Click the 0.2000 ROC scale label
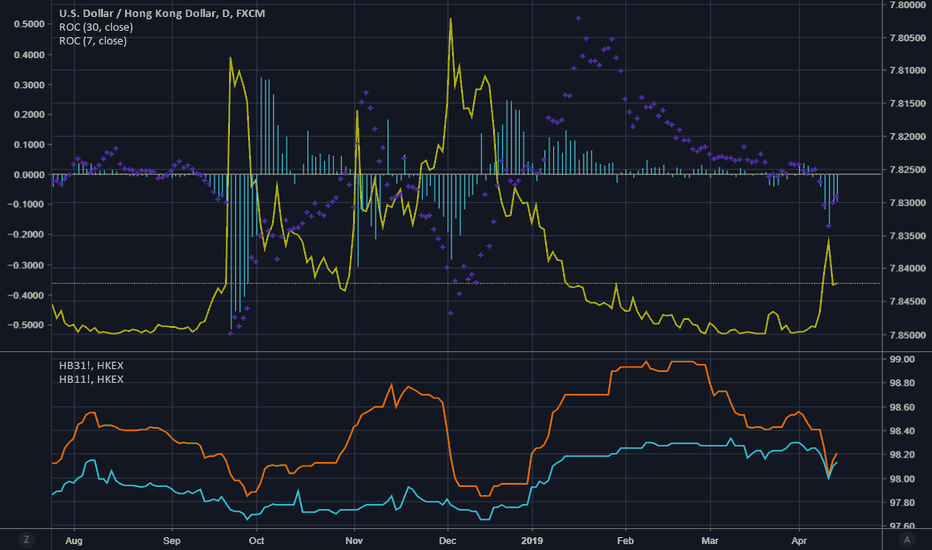 [29, 115]
